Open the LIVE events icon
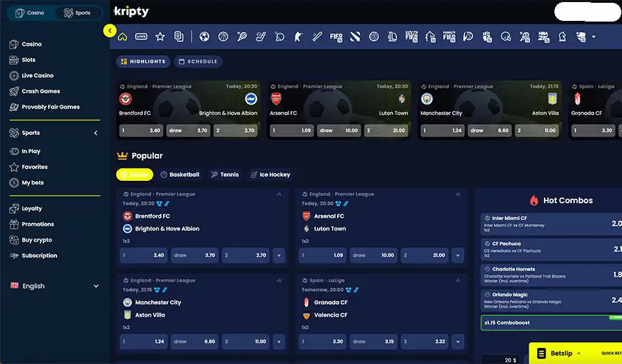 point(141,37)
